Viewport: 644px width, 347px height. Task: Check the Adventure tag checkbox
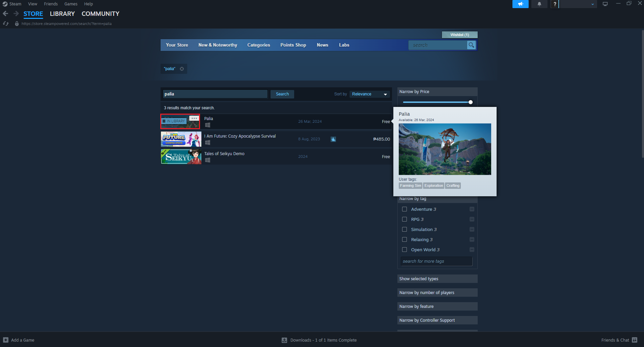pyautogui.click(x=404, y=209)
